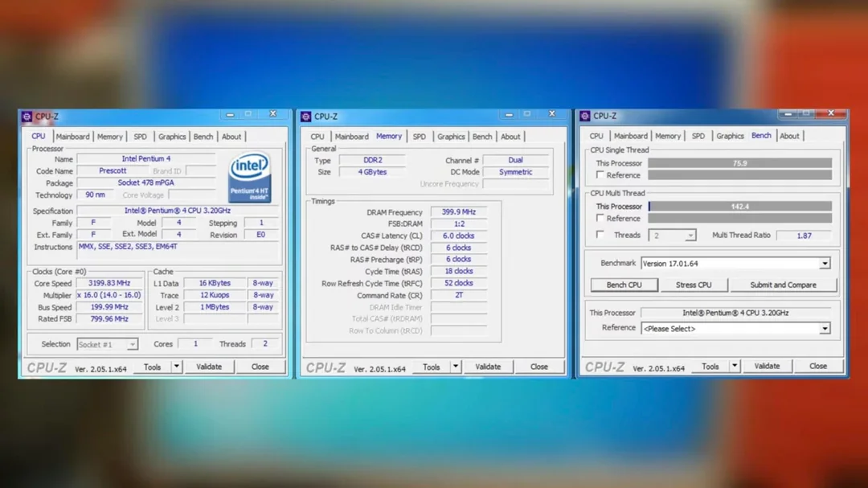Open Graphics tab in CPU window
Screen dimensions: 868x488
click(172, 137)
